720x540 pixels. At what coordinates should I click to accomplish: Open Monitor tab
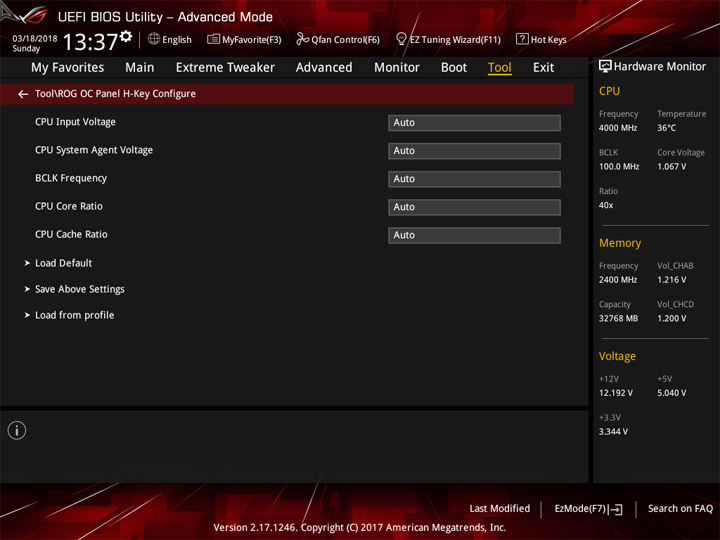[397, 68]
